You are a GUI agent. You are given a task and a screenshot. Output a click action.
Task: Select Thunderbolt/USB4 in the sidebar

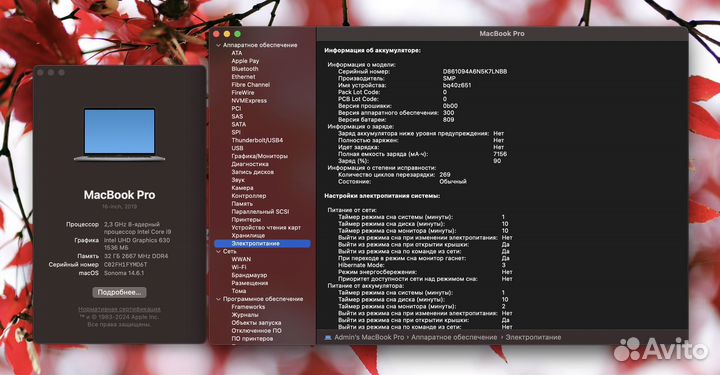point(257,140)
